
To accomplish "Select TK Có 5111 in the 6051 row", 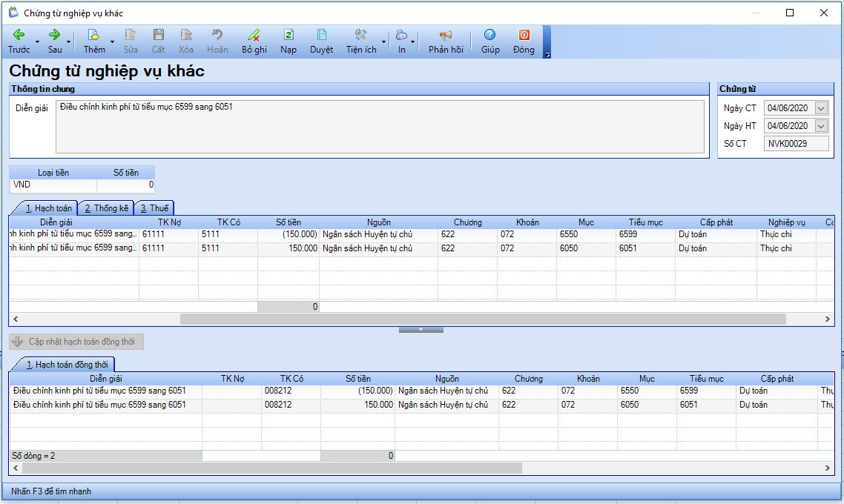I will click(x=228, y=248).
